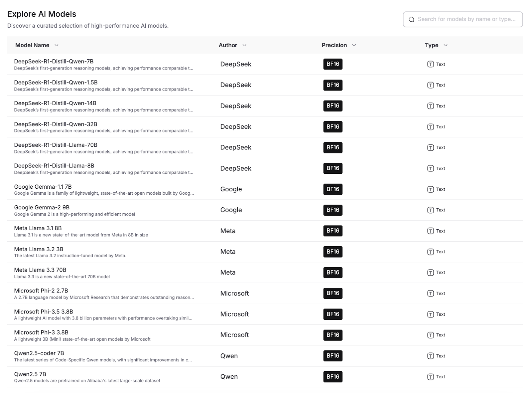Click Precision column header label
Image resolution: width=532 pixels, height=393 pixels.
(x=334, y=45)
